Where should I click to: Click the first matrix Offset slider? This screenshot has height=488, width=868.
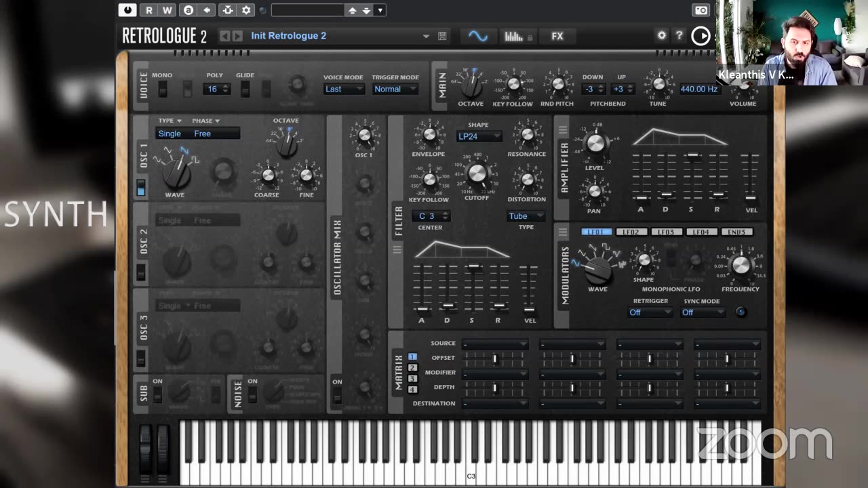click(x=495, y=359)
